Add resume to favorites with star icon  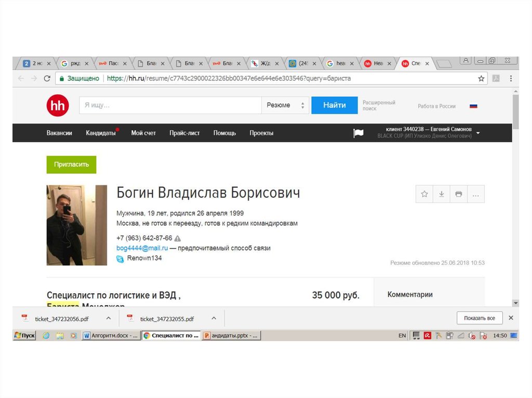click(424, 194)
